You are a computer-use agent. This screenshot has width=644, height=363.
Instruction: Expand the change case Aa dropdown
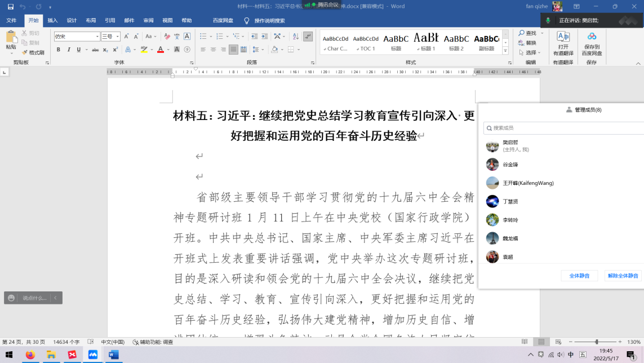156,37
